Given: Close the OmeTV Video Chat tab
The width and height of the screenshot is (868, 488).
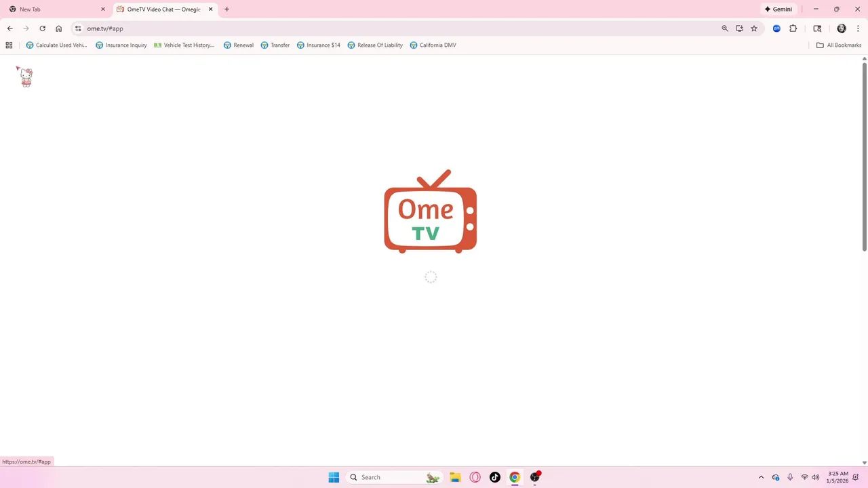Looking at the screenshot, I should (x=210, y=9).
